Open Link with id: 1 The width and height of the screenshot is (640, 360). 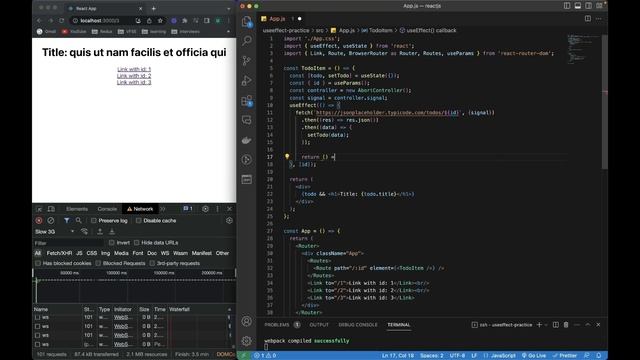(134, 69)
